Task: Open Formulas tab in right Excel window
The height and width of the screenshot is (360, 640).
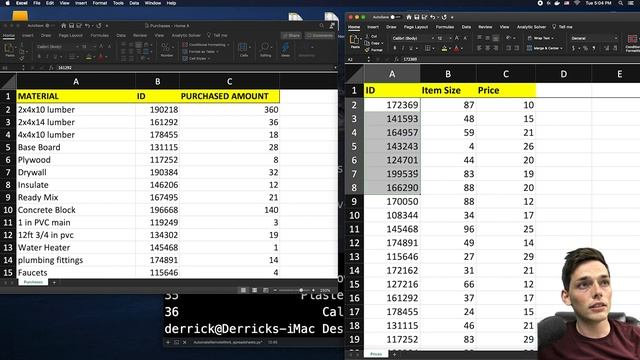Action: click(444, 27)
